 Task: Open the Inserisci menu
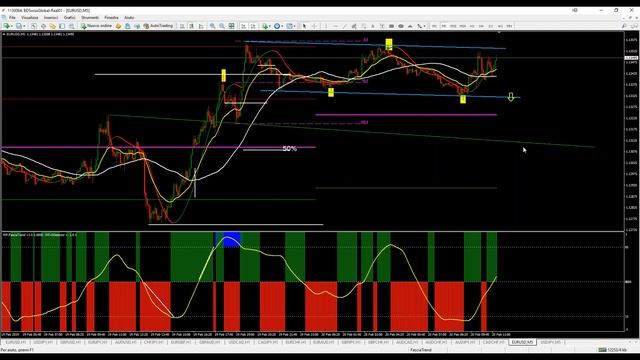51,18
